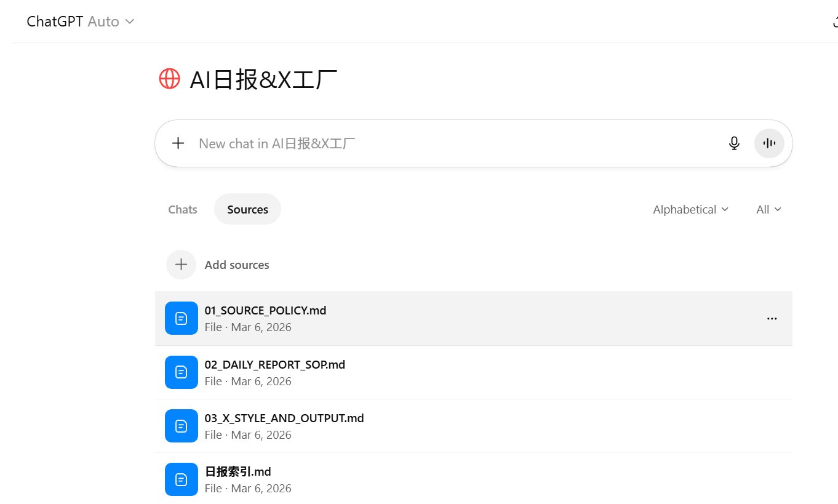Click the date line under 03_X_STYLE_AND_OUTPUT.md
Image resolution: width=838 pixels, height=504 pixels.
[x=248, y=435]
